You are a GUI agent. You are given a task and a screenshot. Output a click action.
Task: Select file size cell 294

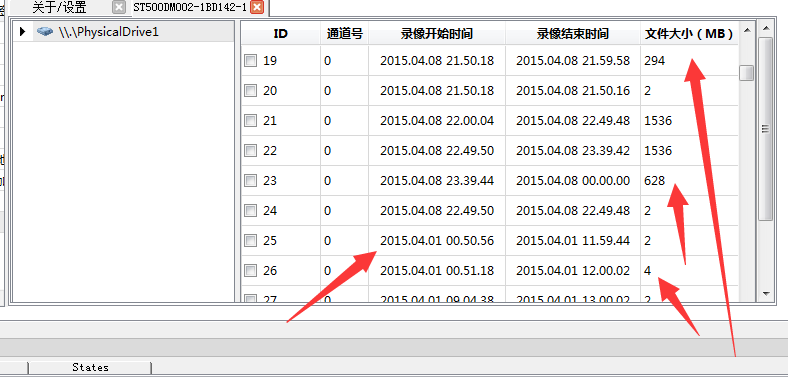click(654, 61)
